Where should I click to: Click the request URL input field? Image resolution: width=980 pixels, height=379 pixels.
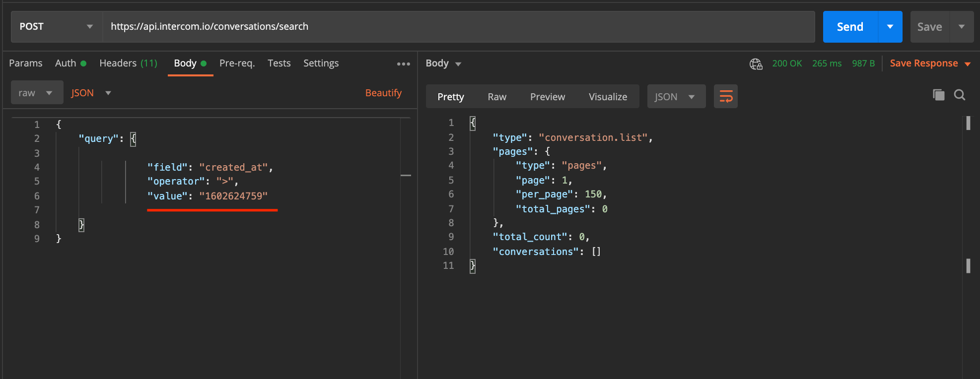(459, 27)
